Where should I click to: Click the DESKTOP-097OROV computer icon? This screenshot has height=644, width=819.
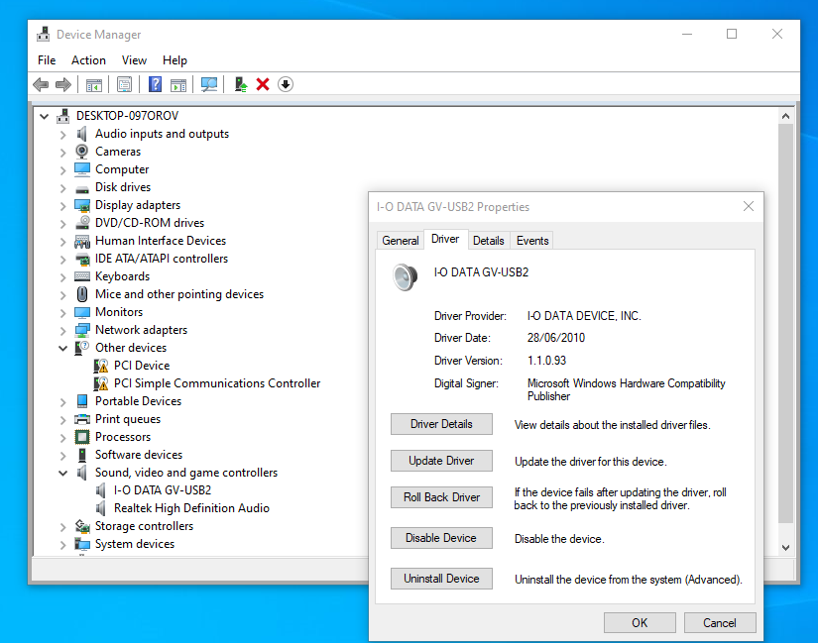coord(63,115)
